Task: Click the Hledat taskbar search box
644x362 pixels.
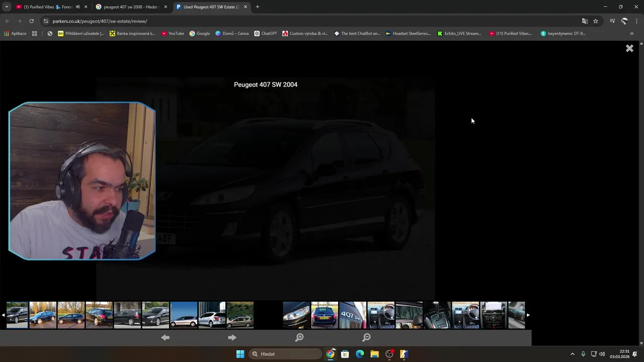Action: tap(285, 354)
